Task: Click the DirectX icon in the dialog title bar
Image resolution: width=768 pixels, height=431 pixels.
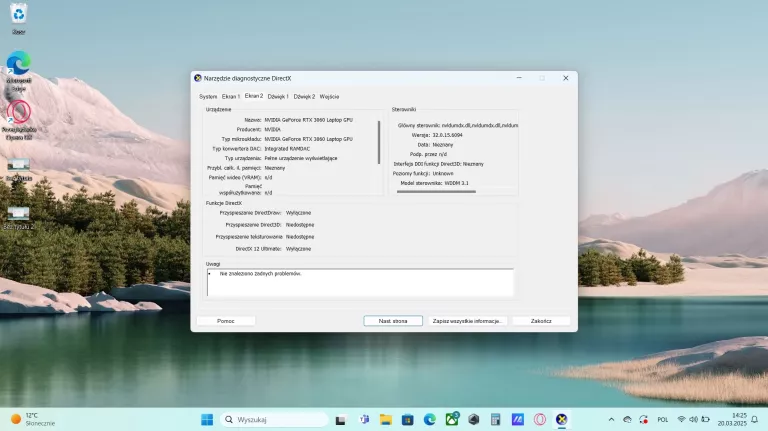Action: point(198,78)
